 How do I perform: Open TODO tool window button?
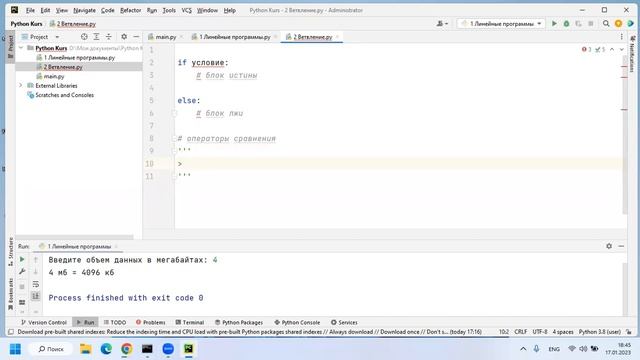click(x=115, y=322)
